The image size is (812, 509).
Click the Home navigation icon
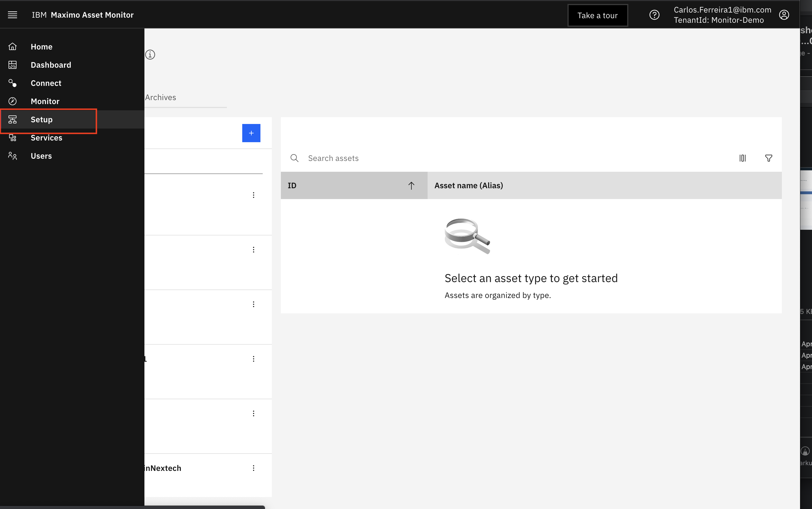click(x=13, y=46)
